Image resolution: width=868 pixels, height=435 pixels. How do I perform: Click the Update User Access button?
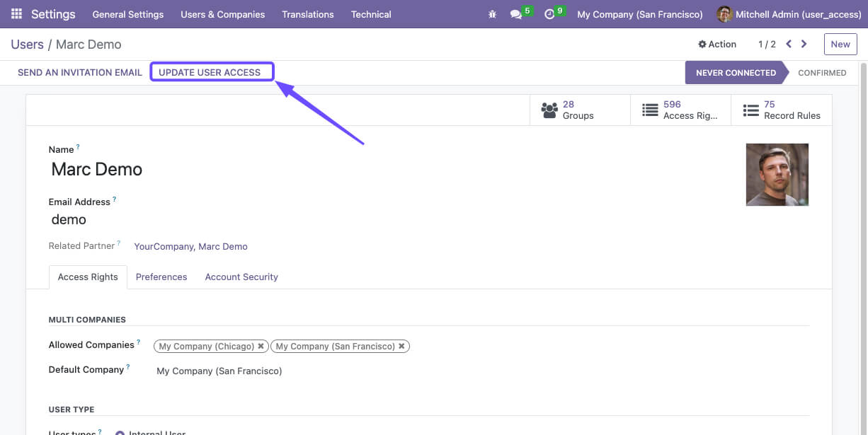(x=212, y=71)
